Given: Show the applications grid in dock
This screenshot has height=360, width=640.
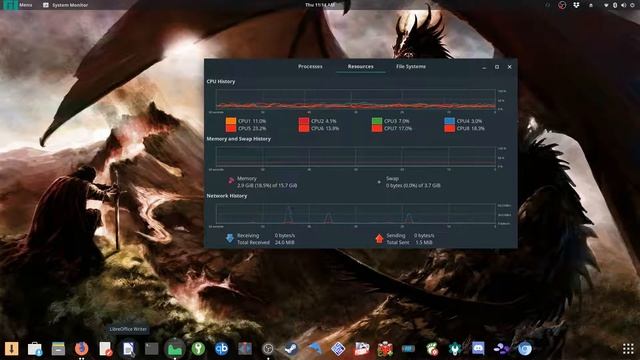Looking at the screenshot, I should point(628,349).
